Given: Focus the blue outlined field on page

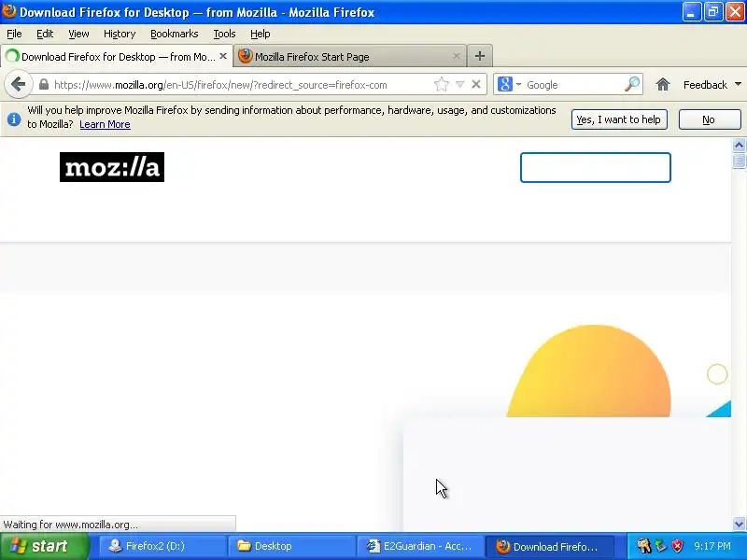Looking at the screenshot, I should pos(596,168).
